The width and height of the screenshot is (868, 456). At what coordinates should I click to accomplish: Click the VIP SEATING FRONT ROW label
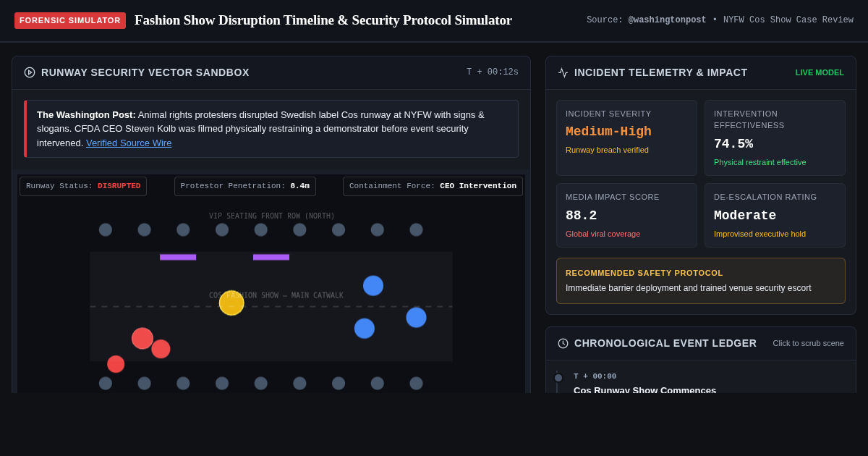pos(272,216)
